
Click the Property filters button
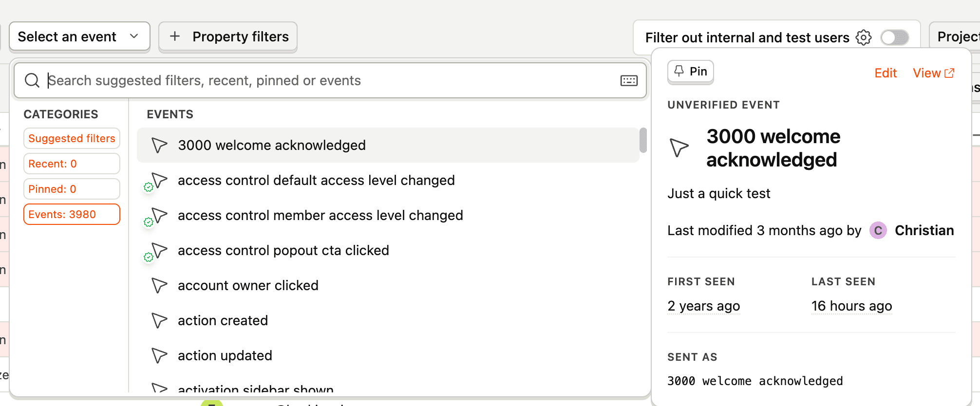pyautogui.click(x=228, y=37)
